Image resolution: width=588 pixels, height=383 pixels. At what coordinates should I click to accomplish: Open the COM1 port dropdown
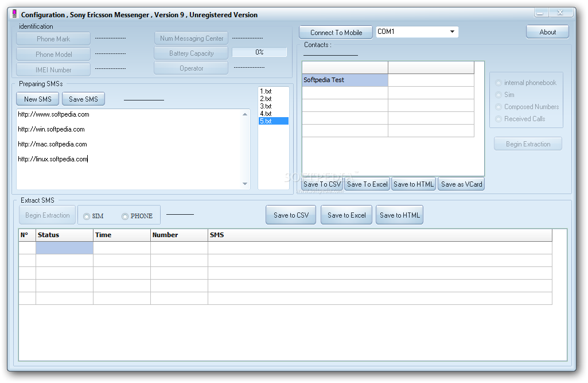pos(452,32)
